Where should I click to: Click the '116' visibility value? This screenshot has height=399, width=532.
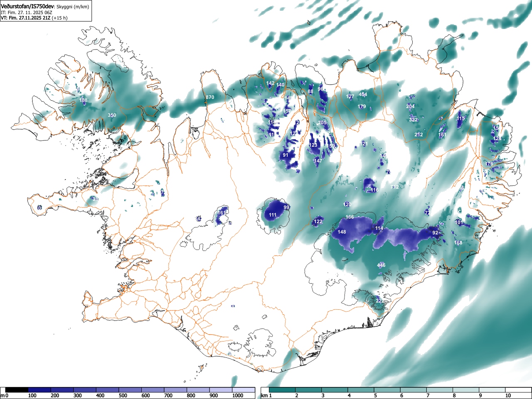click(374, 190)
